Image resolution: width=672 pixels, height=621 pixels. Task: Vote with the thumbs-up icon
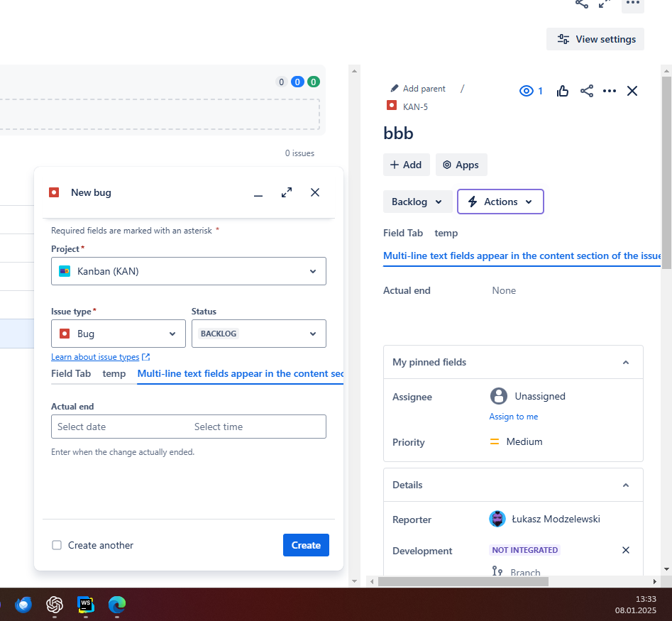pos(562,91)
